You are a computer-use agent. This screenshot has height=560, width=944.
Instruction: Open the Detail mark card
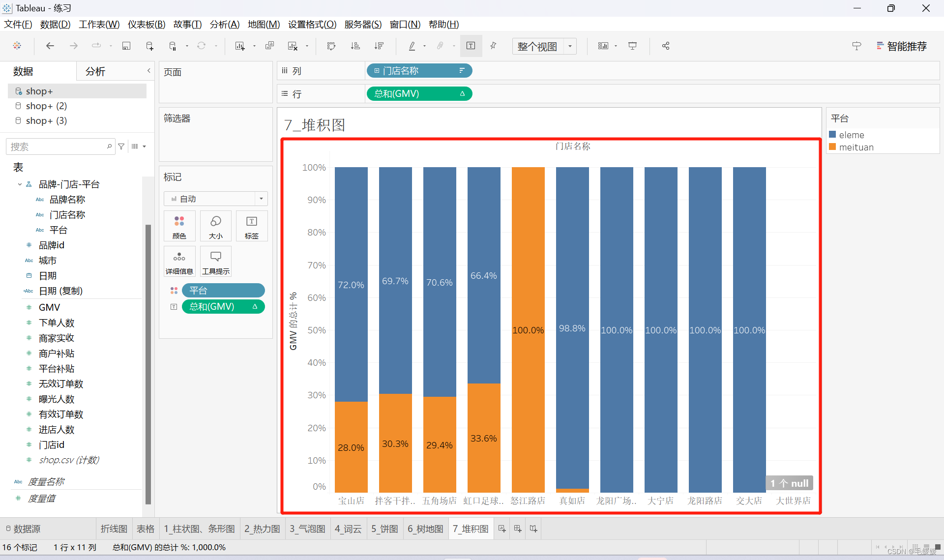[x=179, y=262]
